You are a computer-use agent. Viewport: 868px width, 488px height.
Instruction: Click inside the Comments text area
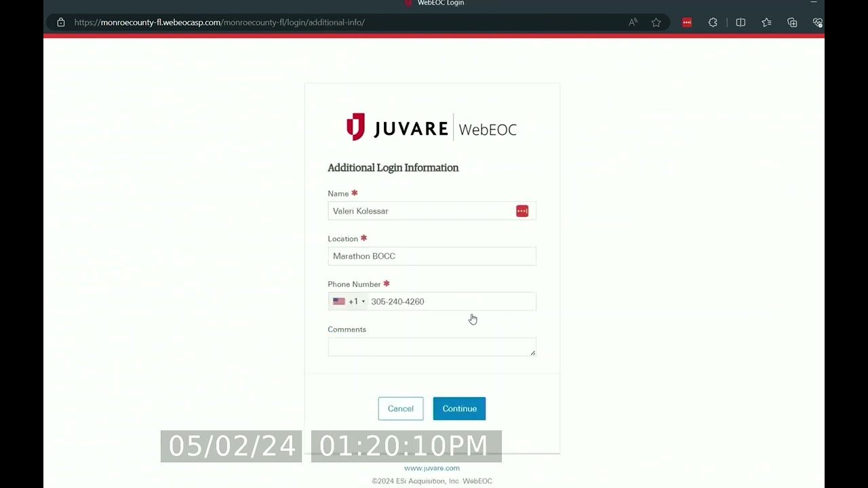(x=432, y=347)
